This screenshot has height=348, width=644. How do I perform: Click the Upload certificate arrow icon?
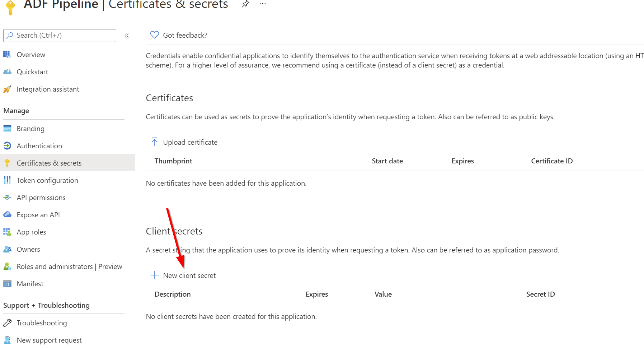tap(155, 142)
